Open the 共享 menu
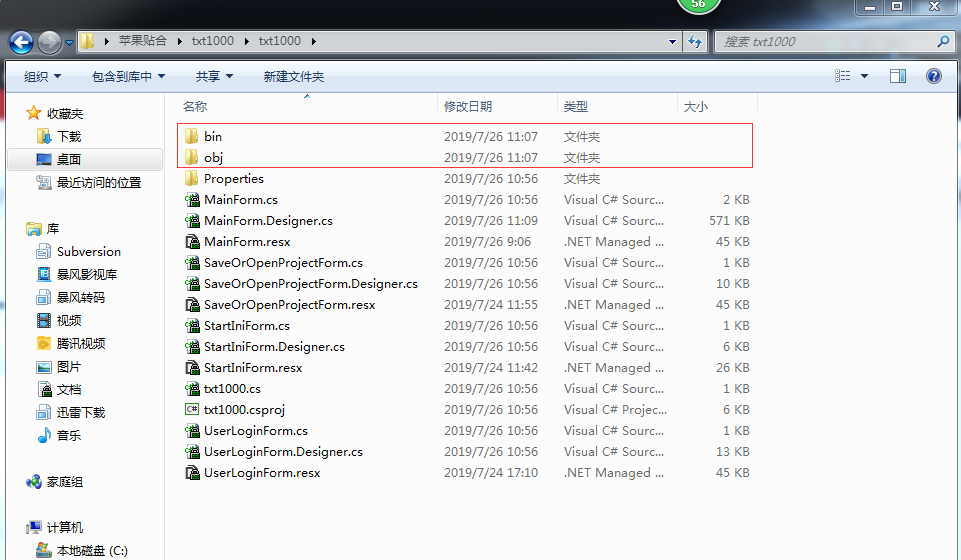This screenshot has height=560, width=961. 214,77
